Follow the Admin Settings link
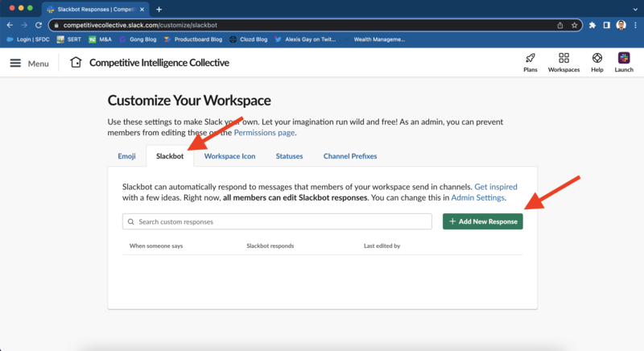Screen dimensions: 644x351 [480, 197]
